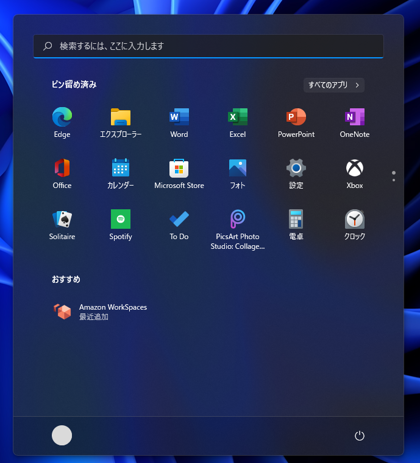Click the search magnifier icon
The height and width of the screenshot is (463, 420).
pos(48,46)
